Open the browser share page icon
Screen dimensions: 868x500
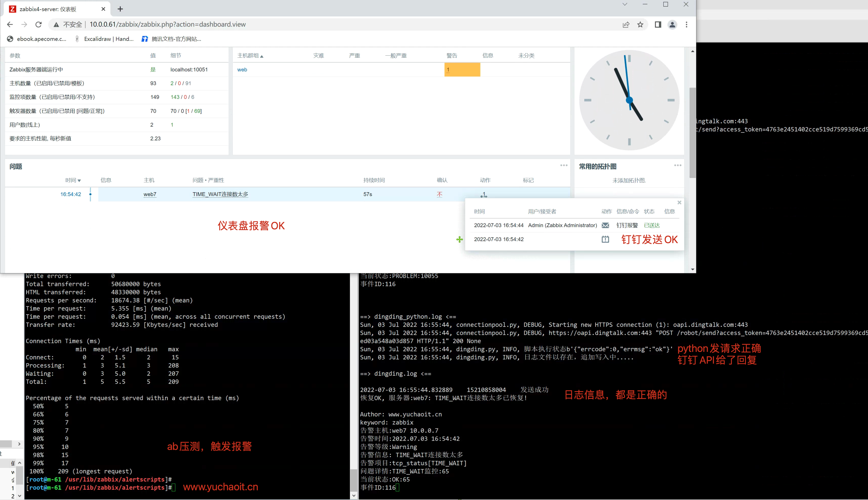(x=626, y=24)
